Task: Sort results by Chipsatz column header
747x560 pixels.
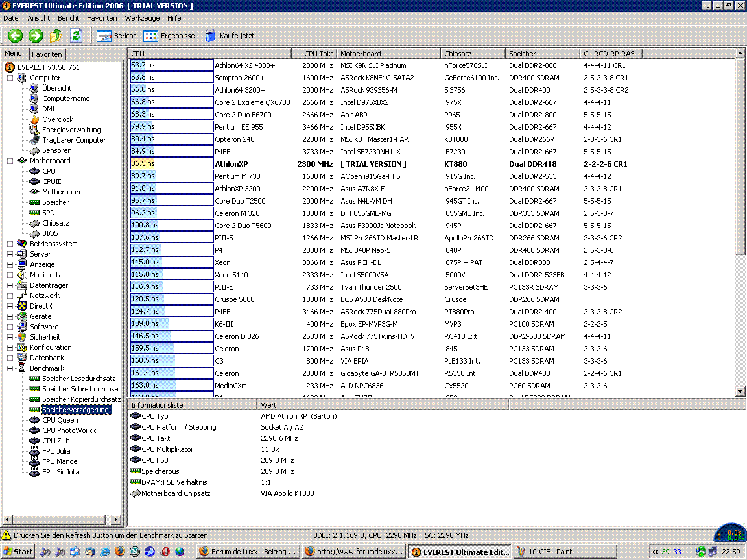Action: tap(472, 54)
